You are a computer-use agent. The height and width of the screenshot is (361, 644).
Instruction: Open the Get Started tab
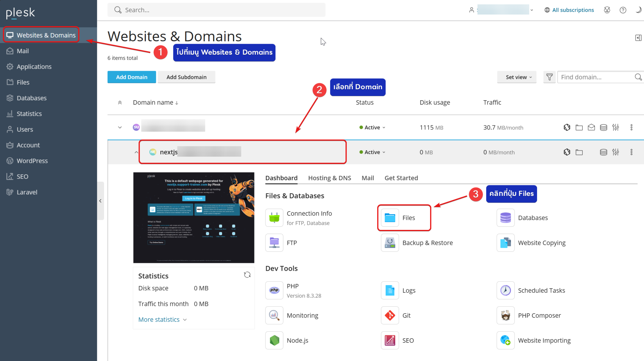click(x=401, y=178)
